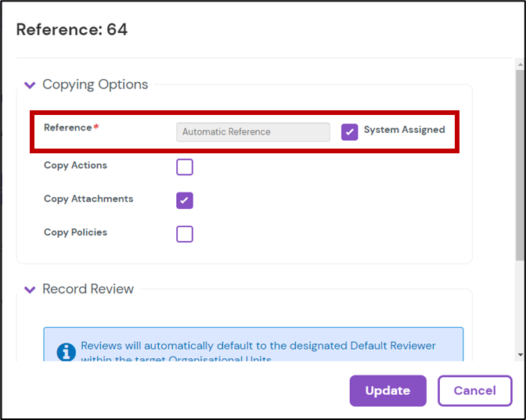Click the Copy Attachments label
Screen dimensions: 526x420
pos(88,199)
